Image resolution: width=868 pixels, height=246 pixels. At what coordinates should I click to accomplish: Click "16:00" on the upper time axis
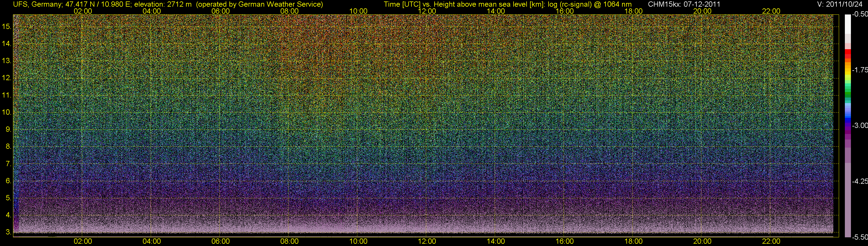pyautogui.click(x=565, y=11)
